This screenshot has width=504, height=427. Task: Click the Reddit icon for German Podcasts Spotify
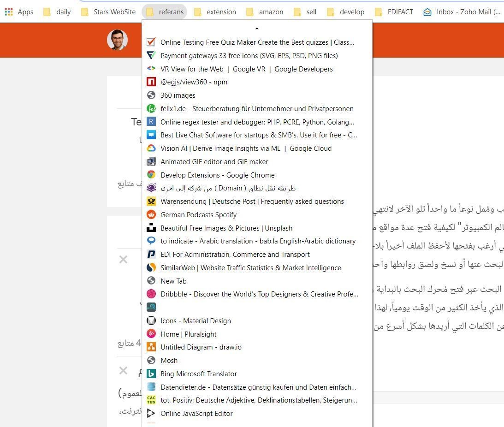[x=151, y=214]
